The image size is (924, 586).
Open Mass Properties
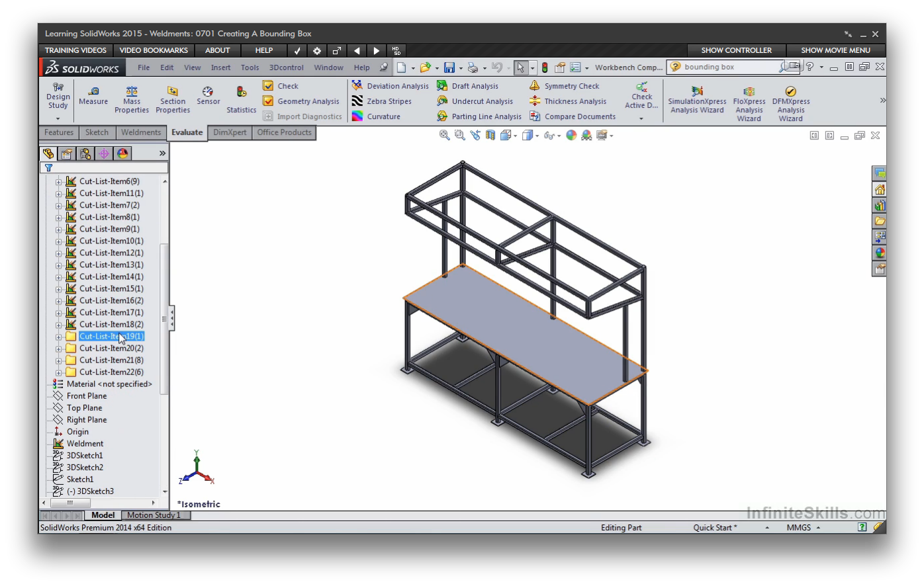pyautogui.click(x=132, y=99)
